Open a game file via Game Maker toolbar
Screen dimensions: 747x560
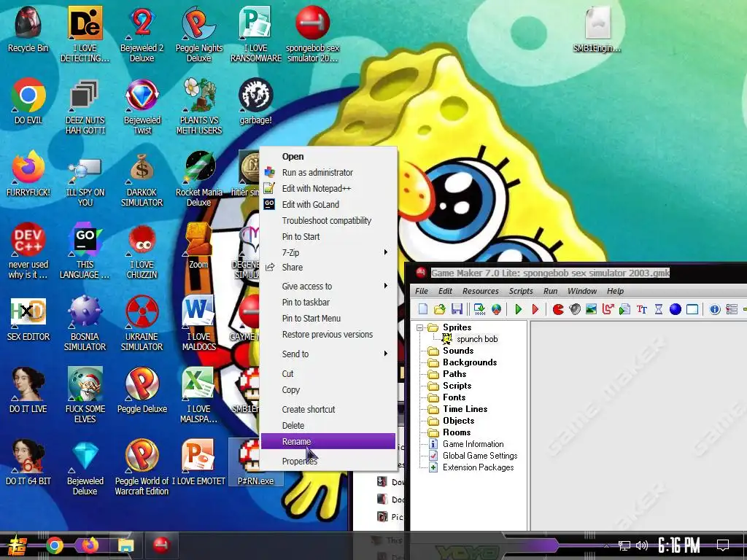pos(439,309)
